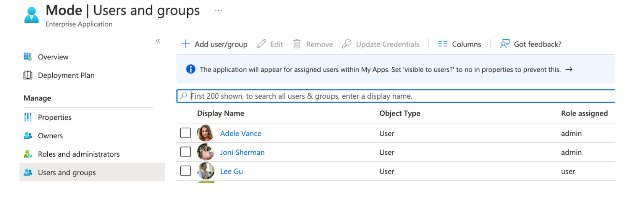Click the blue info circle icon
The height and width of the screenshot is (218, 644).
click(191, 69)
